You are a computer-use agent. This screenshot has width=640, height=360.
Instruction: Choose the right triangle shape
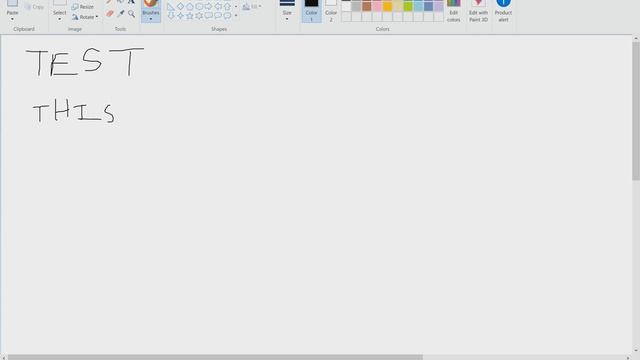(x=171, y=7)
